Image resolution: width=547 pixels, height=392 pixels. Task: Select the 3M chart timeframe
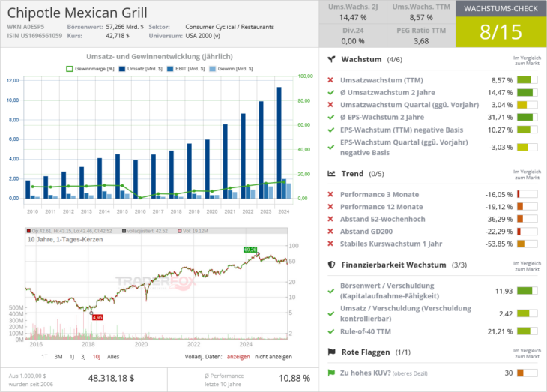tap(58, 356)
